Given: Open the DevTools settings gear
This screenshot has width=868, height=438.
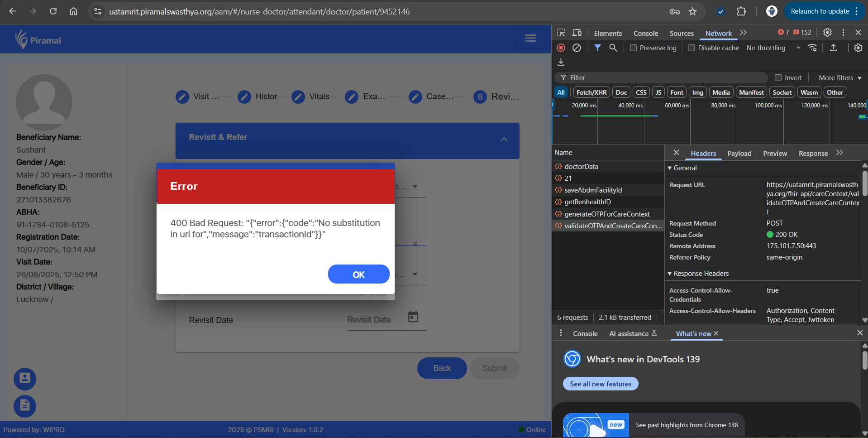Looking at the screenshot, I should click(x=827, y=33).
